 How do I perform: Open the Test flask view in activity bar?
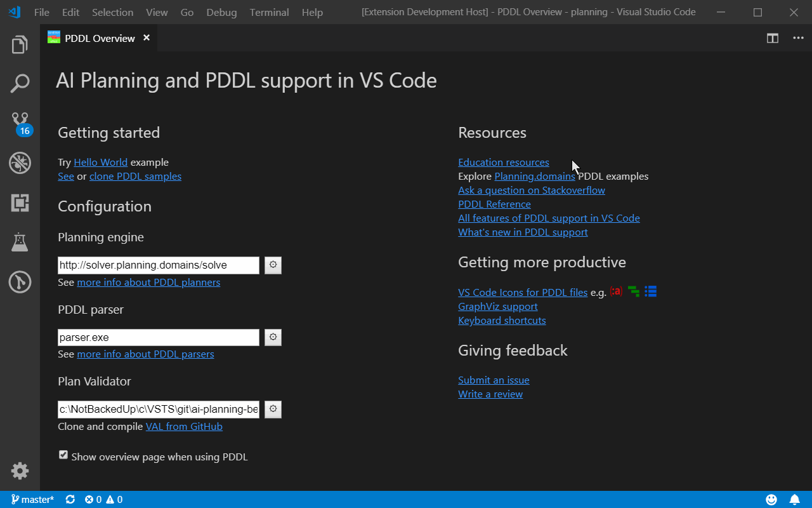click(x=20, y=242)
